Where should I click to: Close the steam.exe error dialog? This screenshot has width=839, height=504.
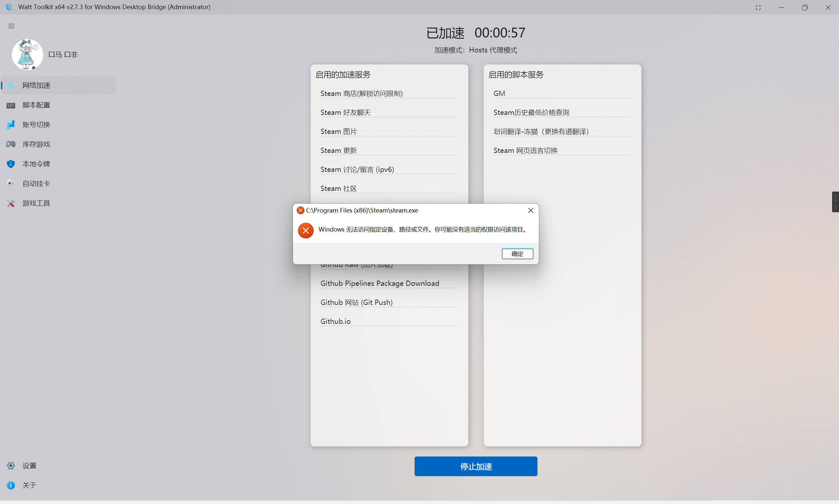click(x=531, y=211)
